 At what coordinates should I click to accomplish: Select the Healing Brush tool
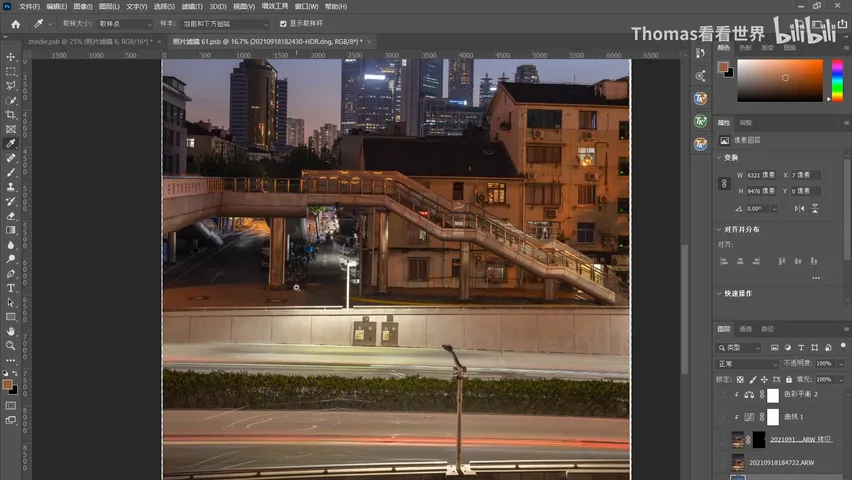(11, 158)
